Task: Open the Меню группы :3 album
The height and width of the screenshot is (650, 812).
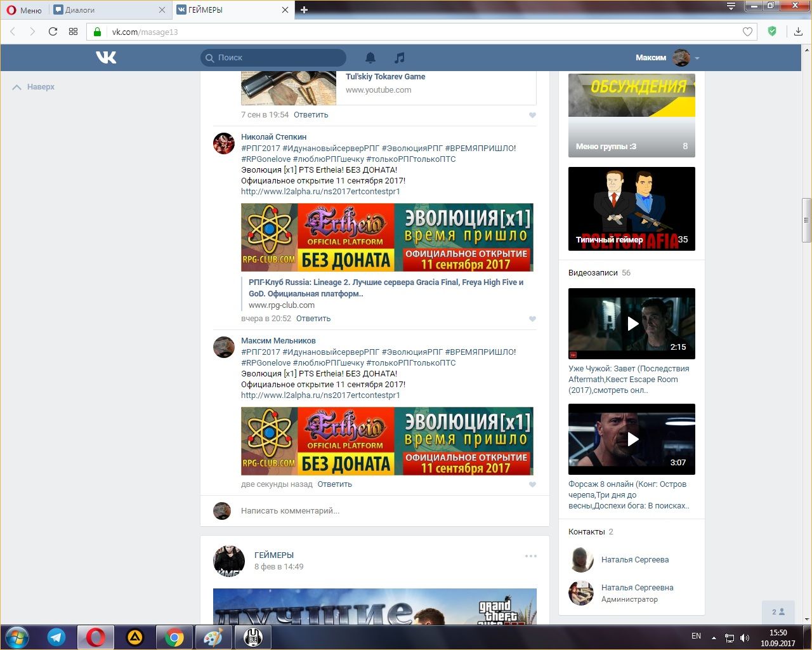Action: (632, 114)
